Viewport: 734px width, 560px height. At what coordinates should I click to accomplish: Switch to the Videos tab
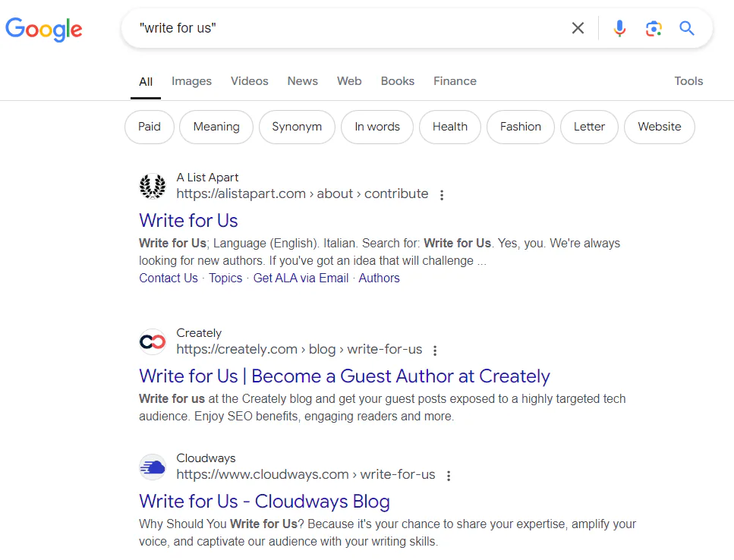[x=250, y=81]
